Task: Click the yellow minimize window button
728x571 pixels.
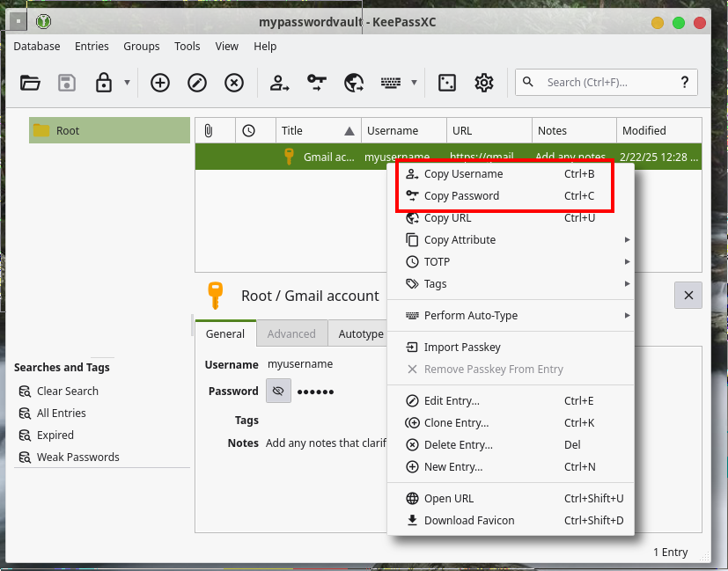Action: pyautogui.click(x=658, y=23)
